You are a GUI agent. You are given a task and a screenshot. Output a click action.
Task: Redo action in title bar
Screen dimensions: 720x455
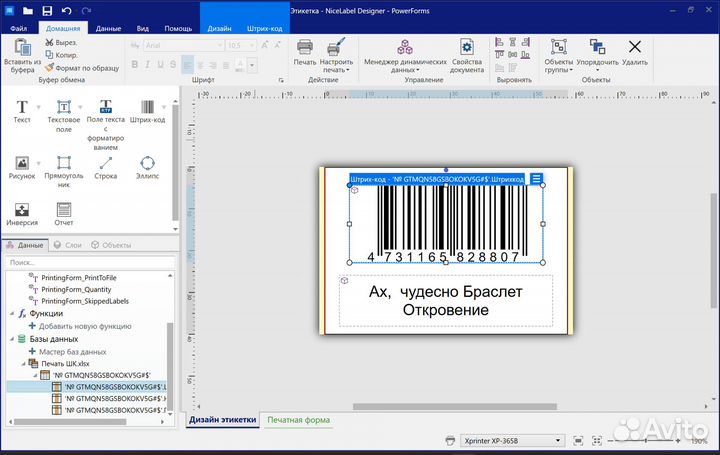[86, 11]
